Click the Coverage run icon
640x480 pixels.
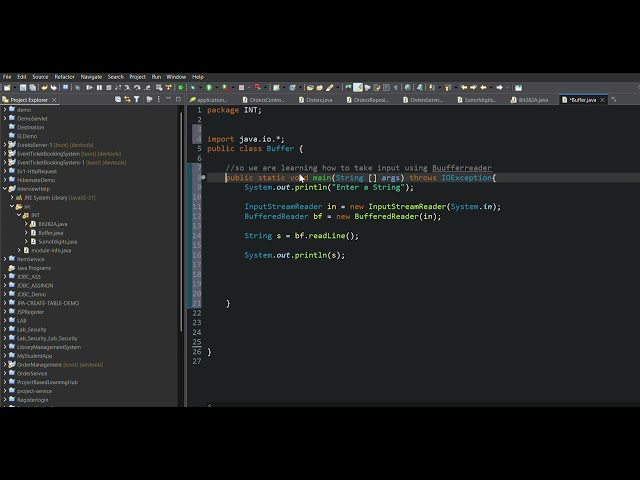(x=225, y=87)
